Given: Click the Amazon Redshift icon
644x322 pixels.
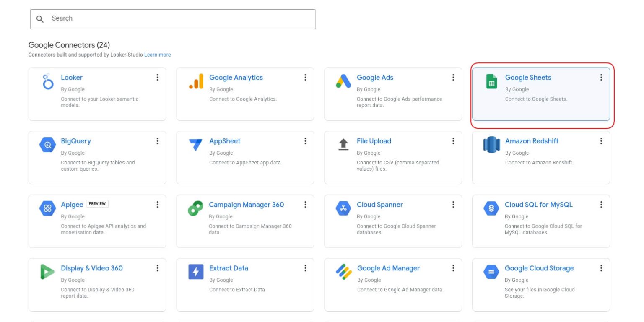Looking at the screenshot, I should (491, 145).
